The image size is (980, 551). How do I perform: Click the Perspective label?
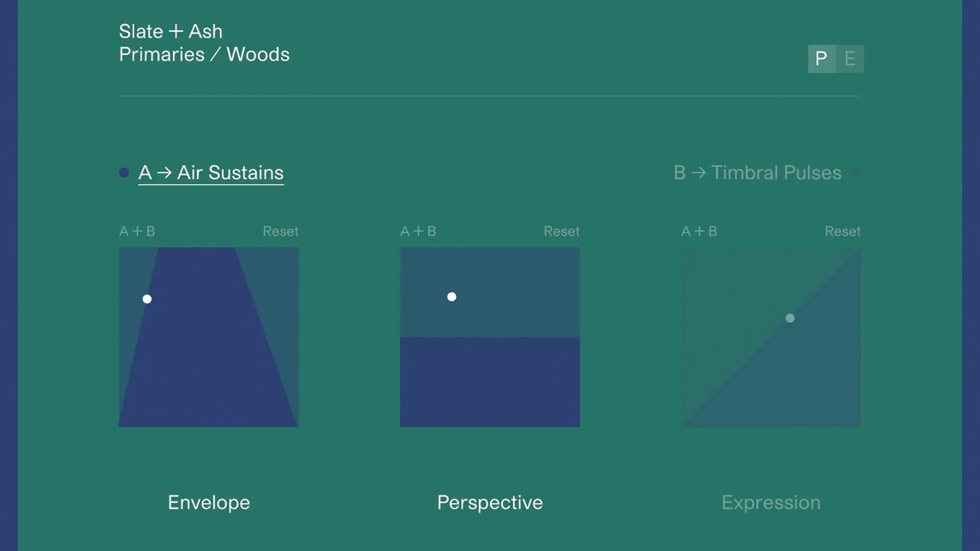coord(490,503)
